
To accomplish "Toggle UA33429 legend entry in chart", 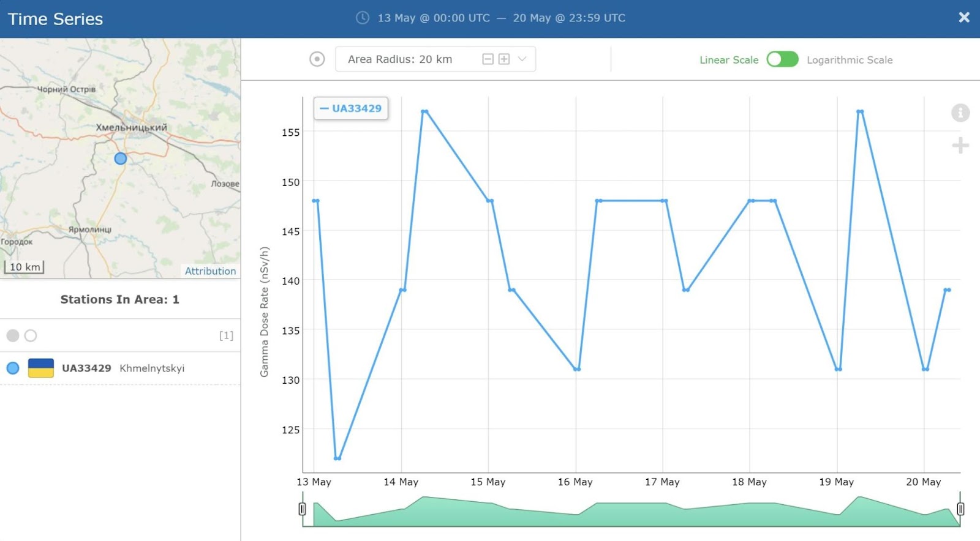I will pos(351,108).
